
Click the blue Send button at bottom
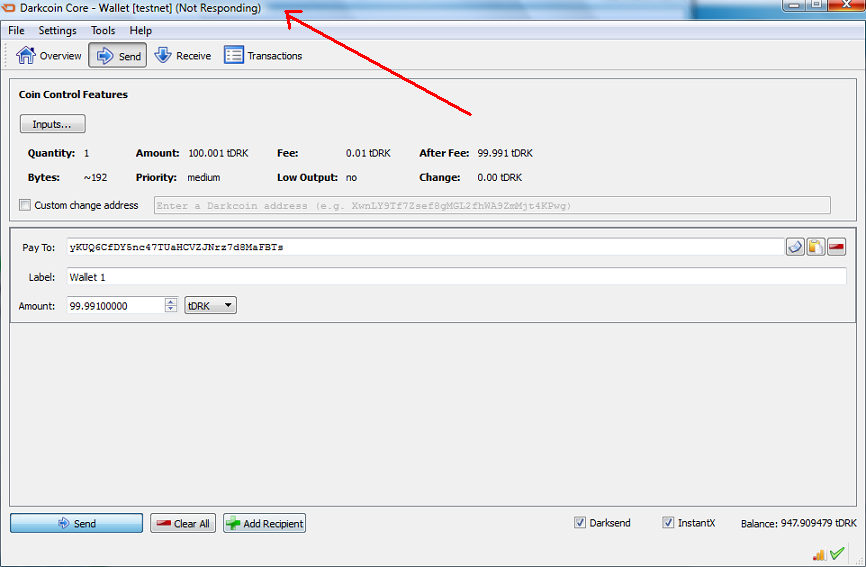pos(76,523)
